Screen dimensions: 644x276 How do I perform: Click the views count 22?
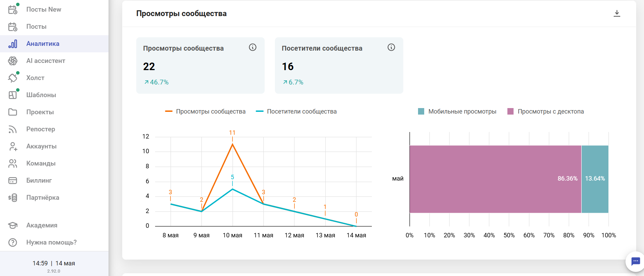tap(149, 66)
